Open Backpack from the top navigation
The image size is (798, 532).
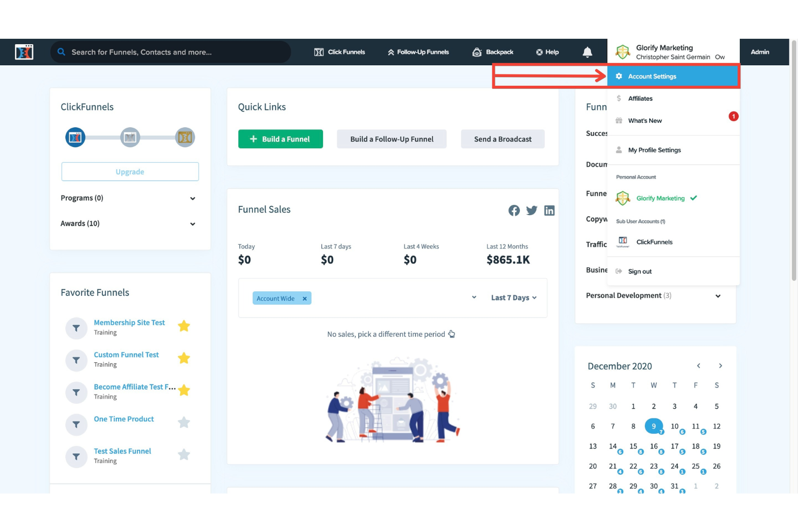492,52
